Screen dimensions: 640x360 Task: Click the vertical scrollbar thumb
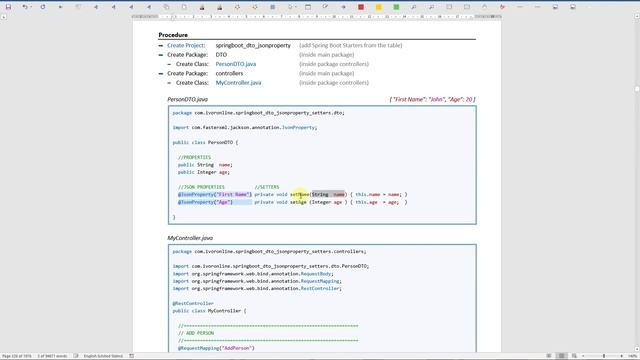click(x=637, y=89)
